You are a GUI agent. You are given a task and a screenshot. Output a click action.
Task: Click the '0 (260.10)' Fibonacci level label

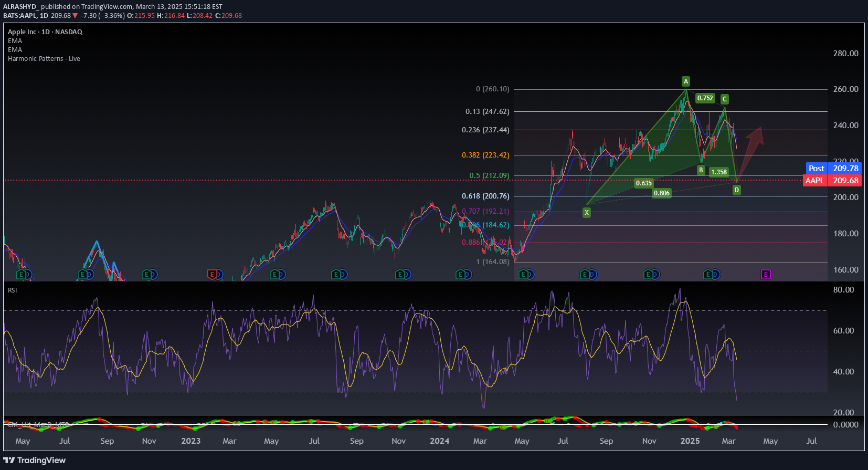pyautogui.click(x=493, y=89)
